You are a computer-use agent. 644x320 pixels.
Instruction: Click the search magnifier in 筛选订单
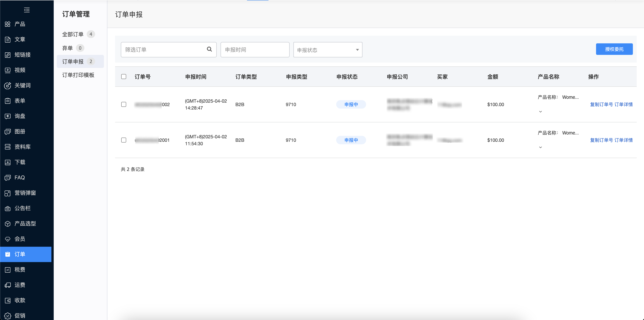pyautogui.click(x=209, y=49)
